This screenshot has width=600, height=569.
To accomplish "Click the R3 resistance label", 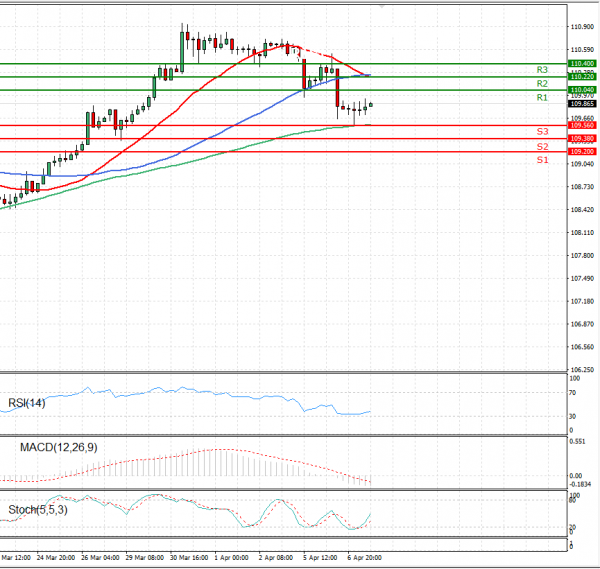I will [x=541, y=70].
